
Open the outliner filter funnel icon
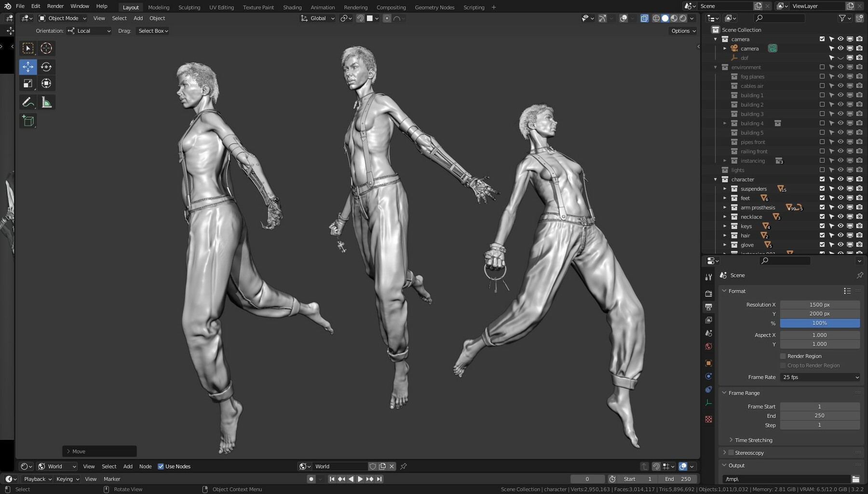coord(841,18)
